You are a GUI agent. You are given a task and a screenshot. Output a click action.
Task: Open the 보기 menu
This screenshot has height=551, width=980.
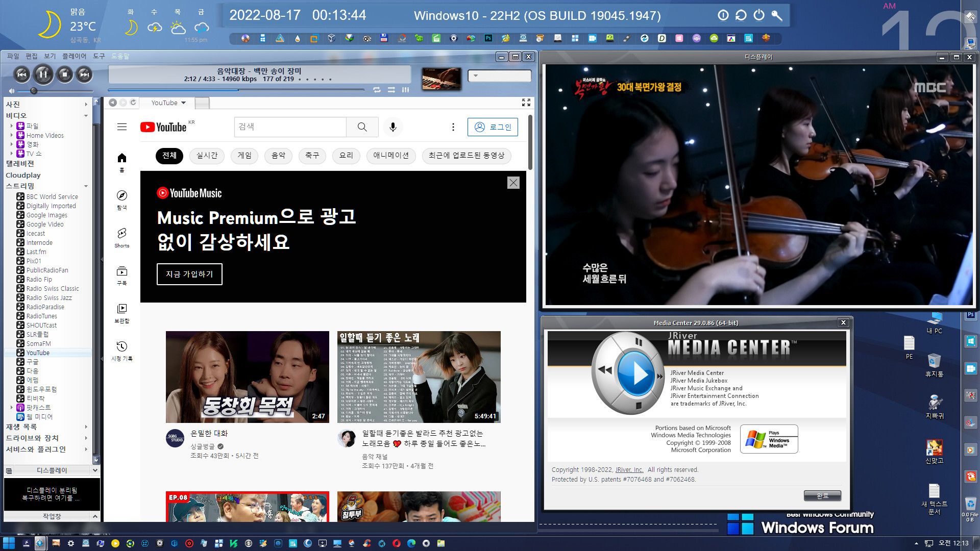(50, 56)
